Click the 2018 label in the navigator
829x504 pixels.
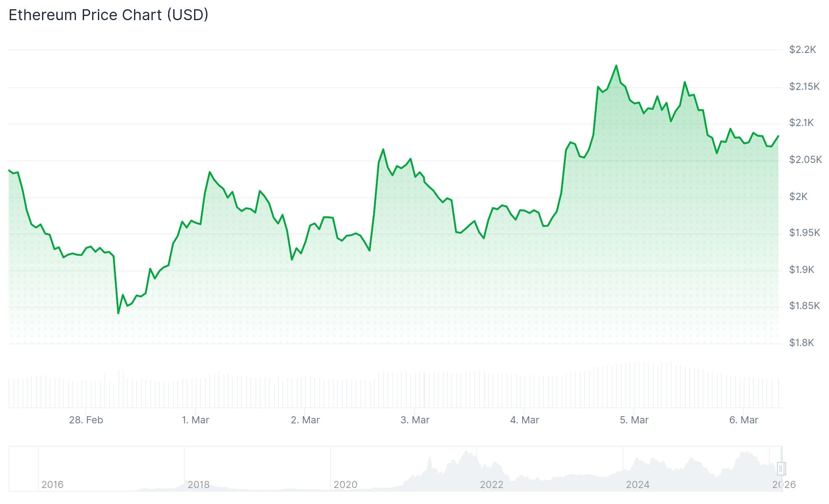(198, 485)
